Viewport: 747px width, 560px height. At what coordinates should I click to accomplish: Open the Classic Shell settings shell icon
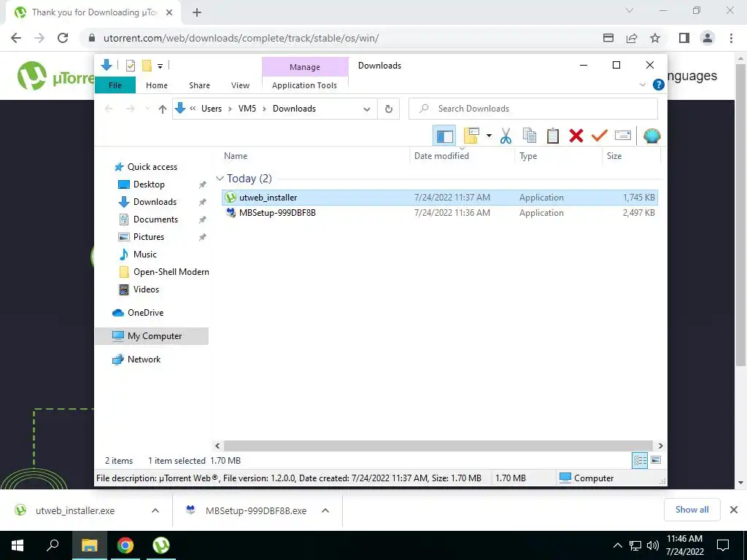point(651,136)
